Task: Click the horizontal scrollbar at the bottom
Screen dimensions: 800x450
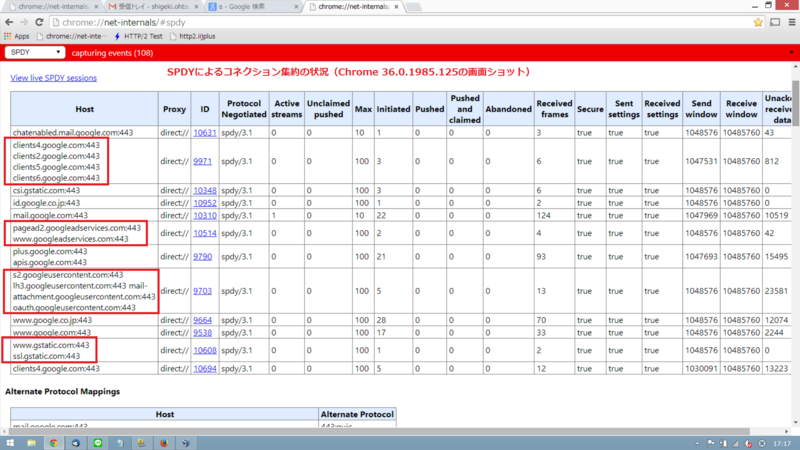Action: (x=378, y=432)
